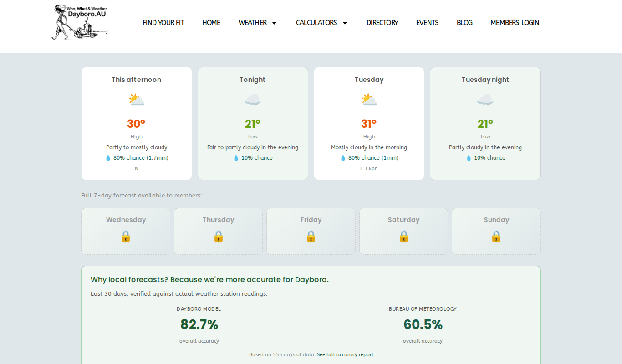Click 'Partly to mostly cloudy' description
Image resolution: width=622 pixels, height=364 pixels.
point(137,147)
